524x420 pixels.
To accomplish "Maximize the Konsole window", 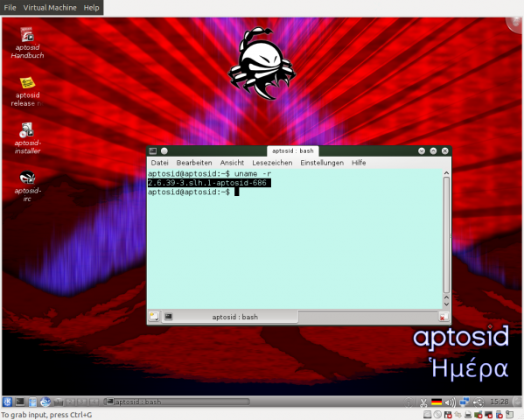I will (433, 150).
